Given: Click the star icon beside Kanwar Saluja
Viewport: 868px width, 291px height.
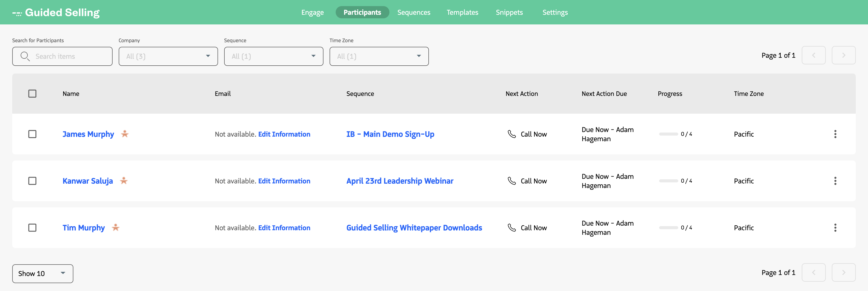Looking at the screenshot, I should pos(124,181).
